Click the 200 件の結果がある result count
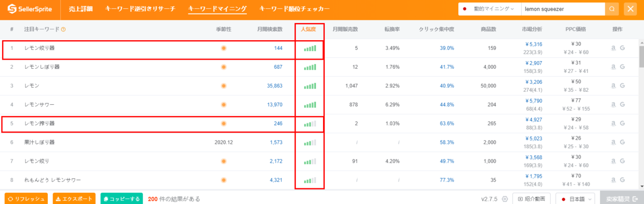 pyautogui.click(x=174, y=199)
